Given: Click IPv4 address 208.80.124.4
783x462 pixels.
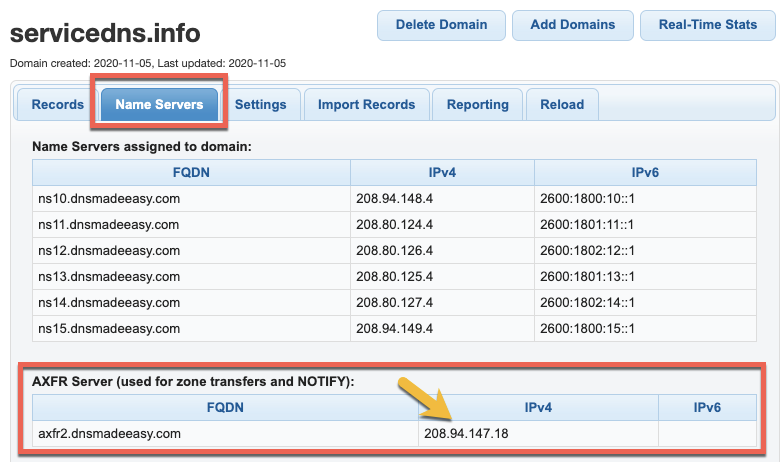Looking at the screenshot, I should tap(394, 225).
